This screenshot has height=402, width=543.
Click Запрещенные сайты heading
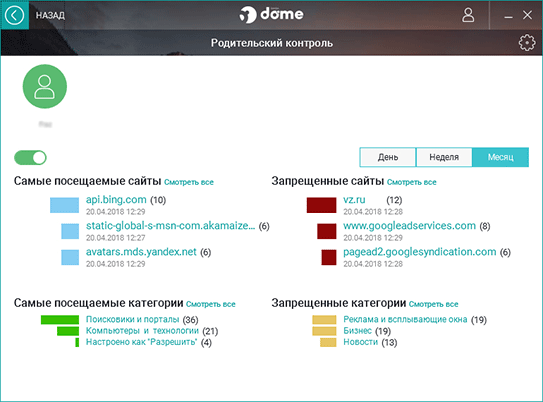click(328, 181)
